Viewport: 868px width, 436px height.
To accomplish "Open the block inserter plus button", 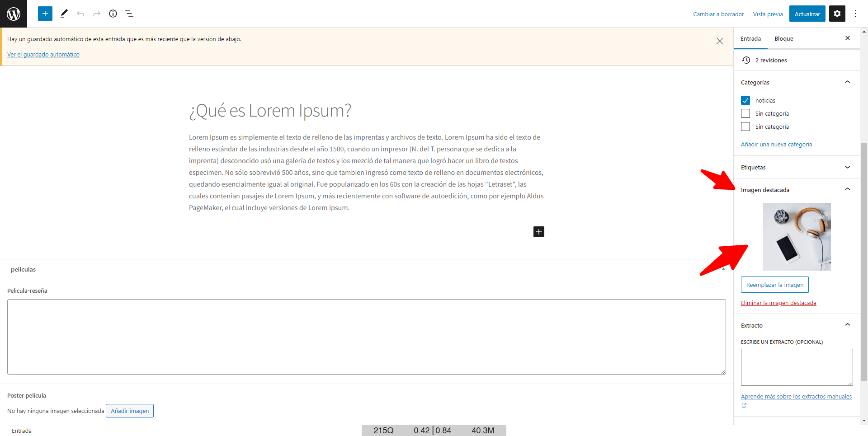I will pos(45,14).
